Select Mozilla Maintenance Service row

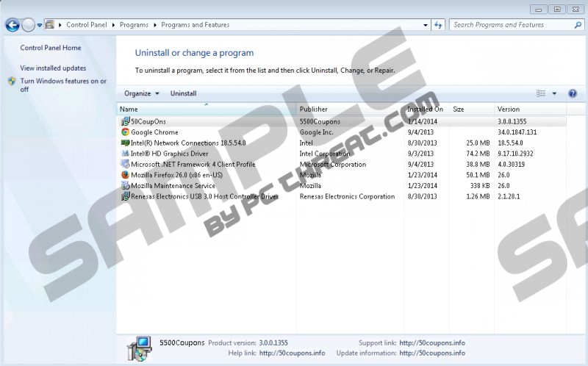click(173, 186)
